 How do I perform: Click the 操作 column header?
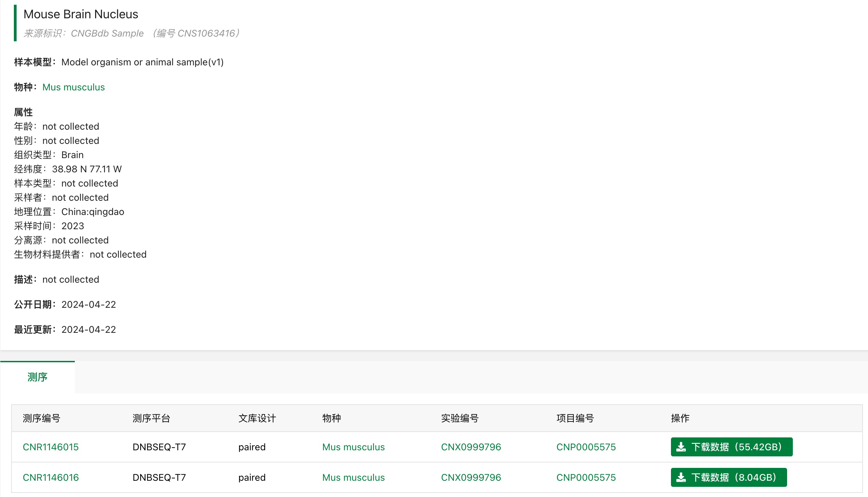(680, 418)
